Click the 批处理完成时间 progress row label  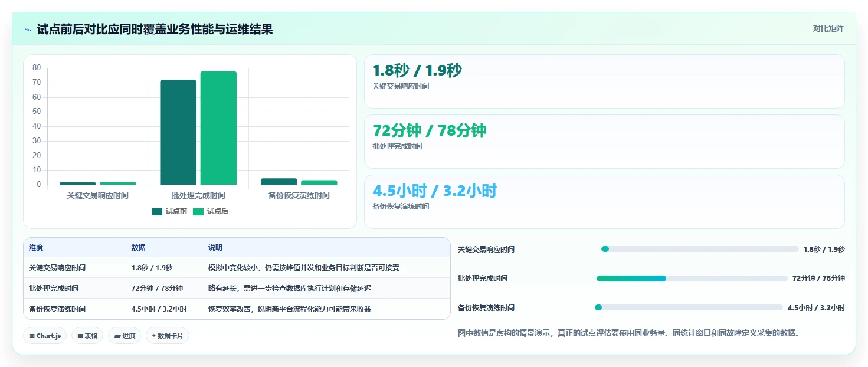[483, 278]
